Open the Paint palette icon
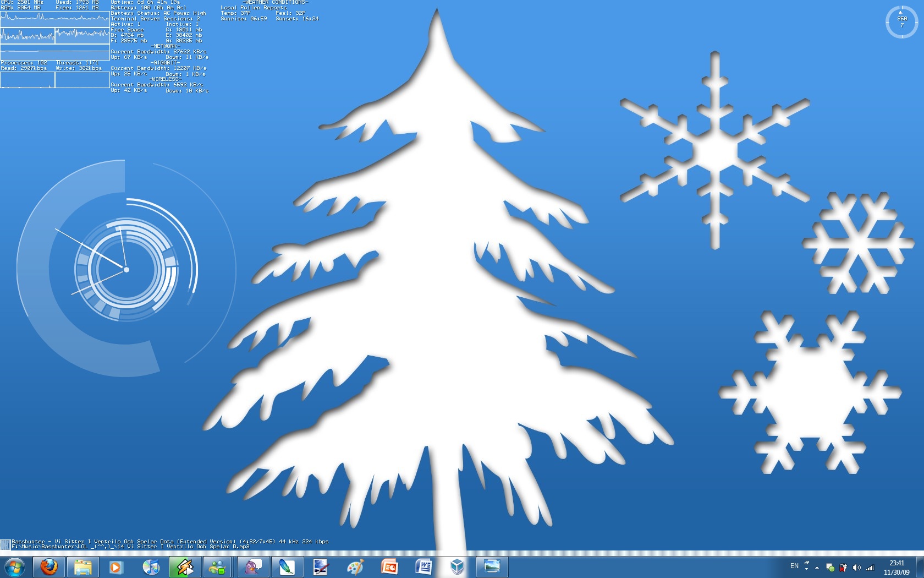This screenshot has height=578, width=924. coord(355,566)
